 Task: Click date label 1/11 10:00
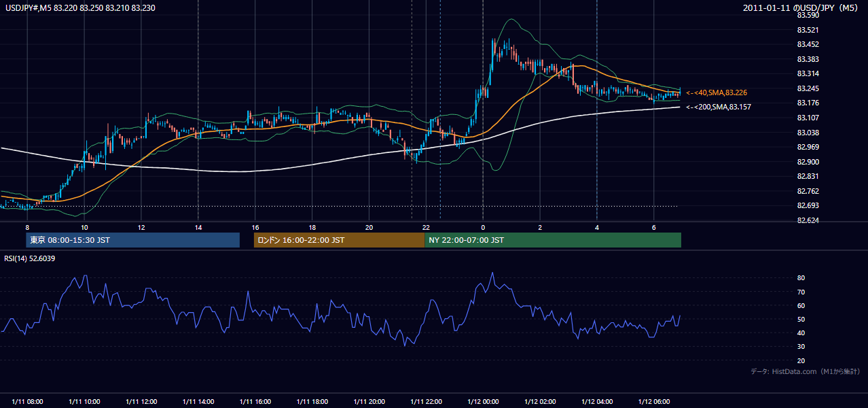(x=84, y=402)
